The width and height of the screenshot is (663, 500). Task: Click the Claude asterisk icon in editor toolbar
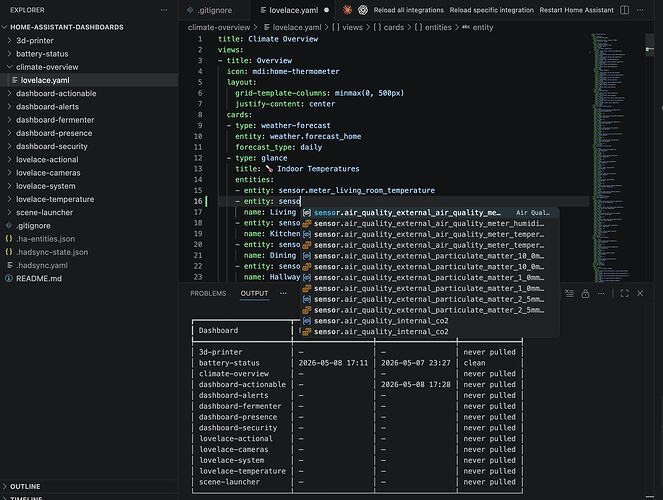347,10
